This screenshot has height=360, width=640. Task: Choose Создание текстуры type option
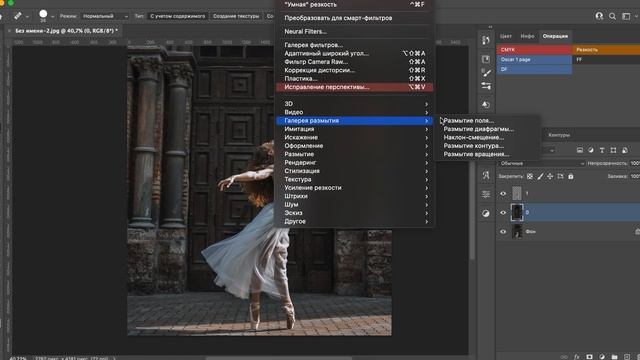[236, 16]
